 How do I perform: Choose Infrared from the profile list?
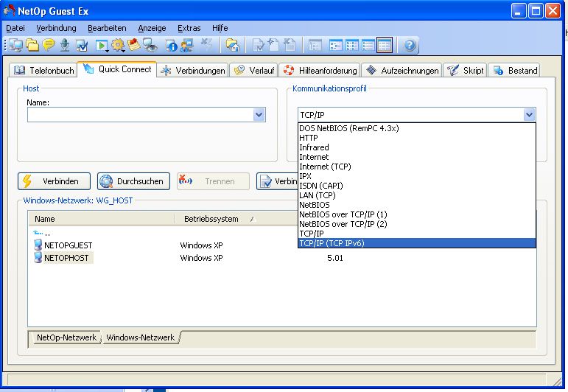[416, 147]
